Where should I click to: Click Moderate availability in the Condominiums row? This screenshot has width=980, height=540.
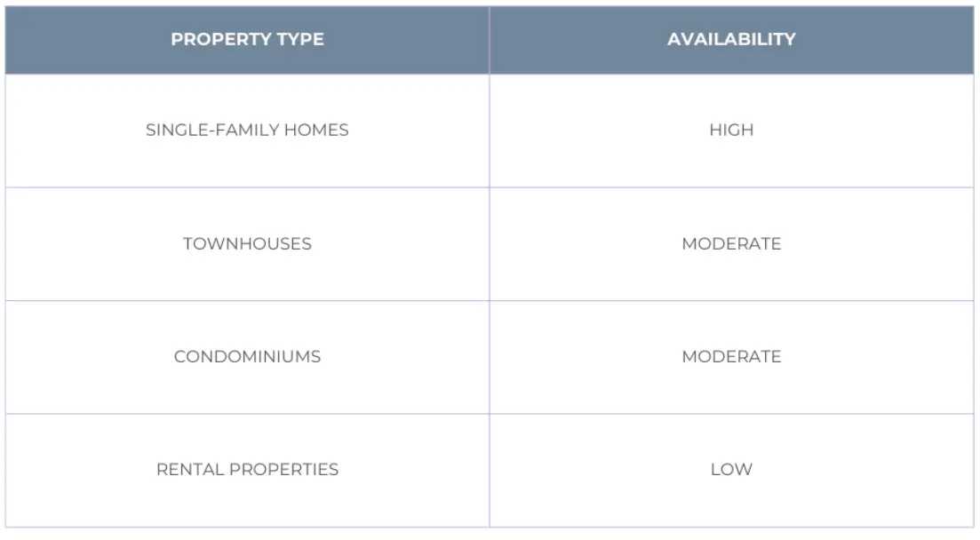coord(731,356)
